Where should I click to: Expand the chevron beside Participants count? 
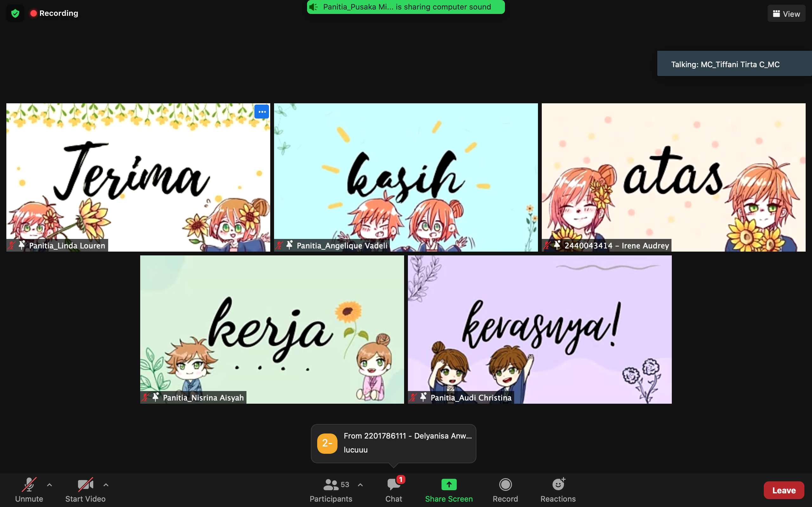pyautogui.click(x=360, y=485)
